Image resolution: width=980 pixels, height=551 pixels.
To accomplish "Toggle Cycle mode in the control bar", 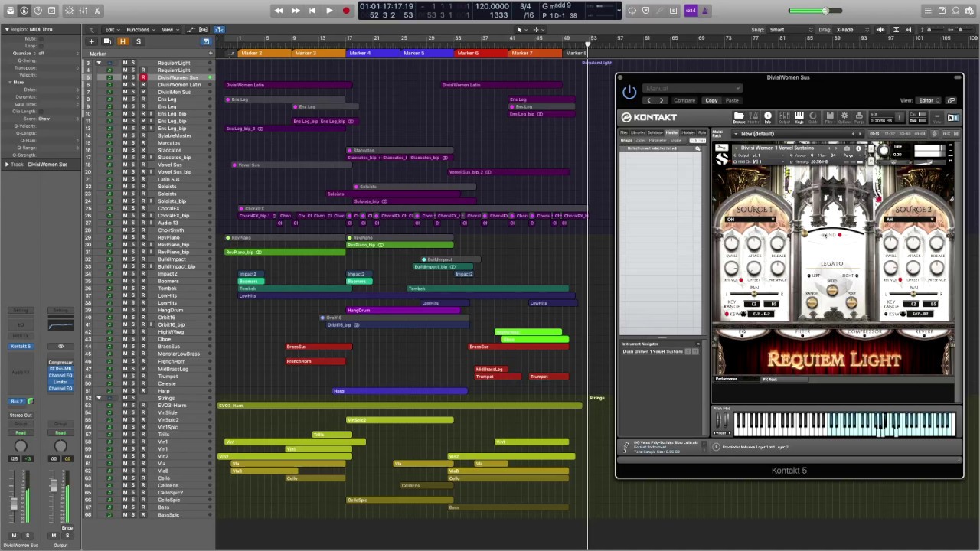I will tap(632, 11).
